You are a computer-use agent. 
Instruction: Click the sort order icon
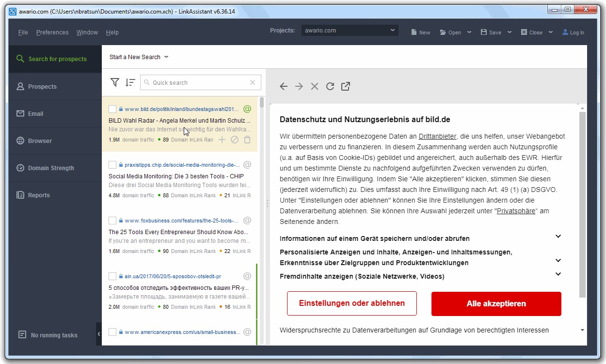(x=130, y=82)
